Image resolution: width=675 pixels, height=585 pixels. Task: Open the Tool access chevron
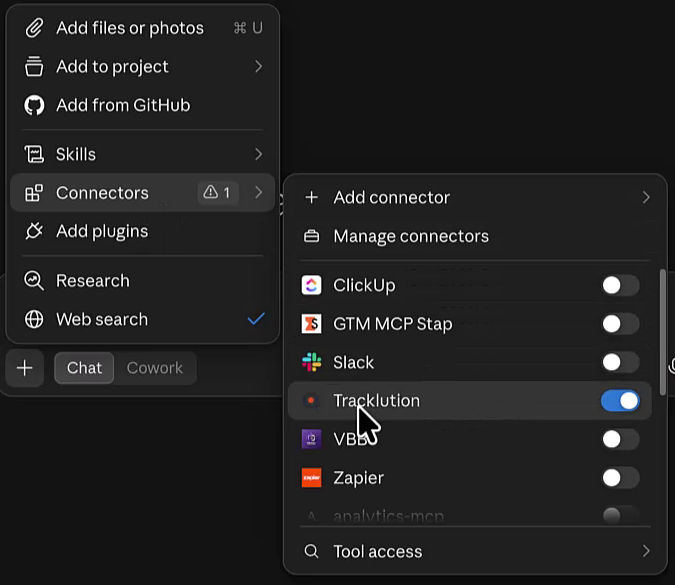coord(646,551)
